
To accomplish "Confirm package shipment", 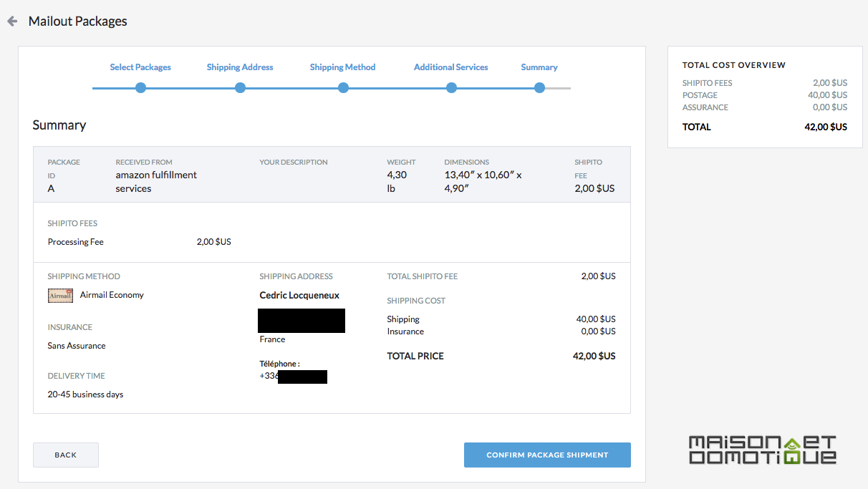I will (x=547, y=455).
